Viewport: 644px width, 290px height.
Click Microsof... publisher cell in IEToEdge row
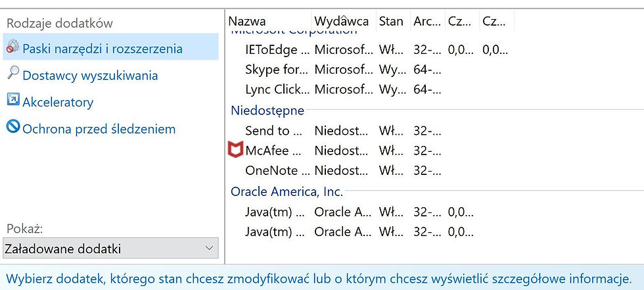click(344, 50)
